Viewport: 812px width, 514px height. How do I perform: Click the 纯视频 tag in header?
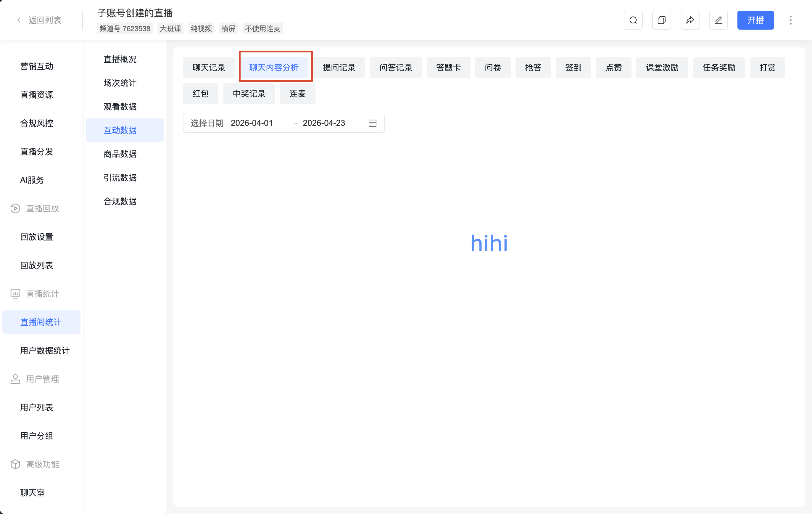pyautogui.click(x=201, y=29)
